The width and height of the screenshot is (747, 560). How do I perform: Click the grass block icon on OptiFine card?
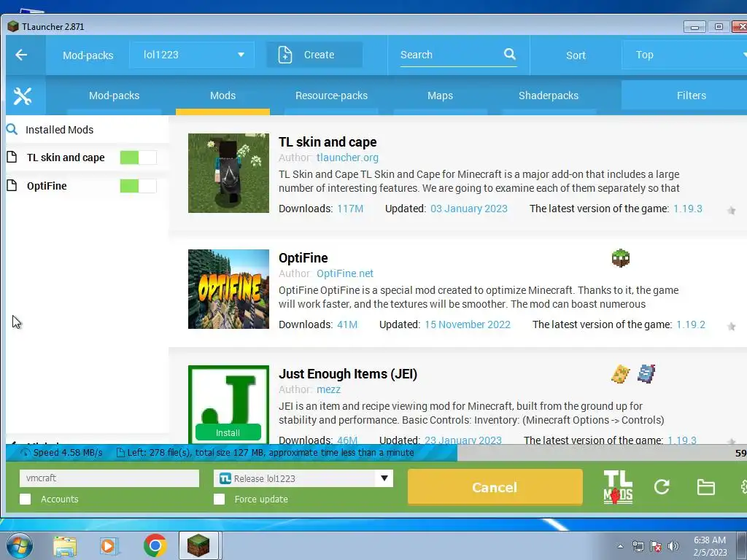[620, 258]
